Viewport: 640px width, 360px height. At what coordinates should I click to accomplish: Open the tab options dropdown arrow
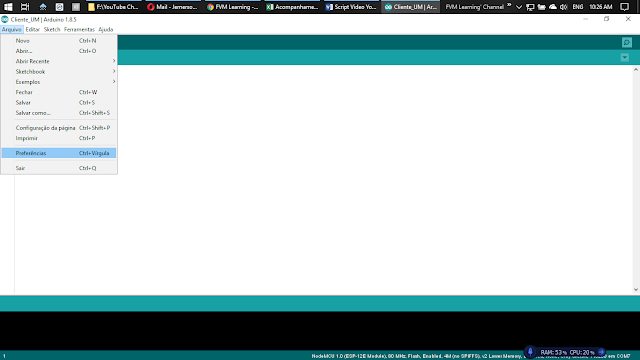(624, 58)
